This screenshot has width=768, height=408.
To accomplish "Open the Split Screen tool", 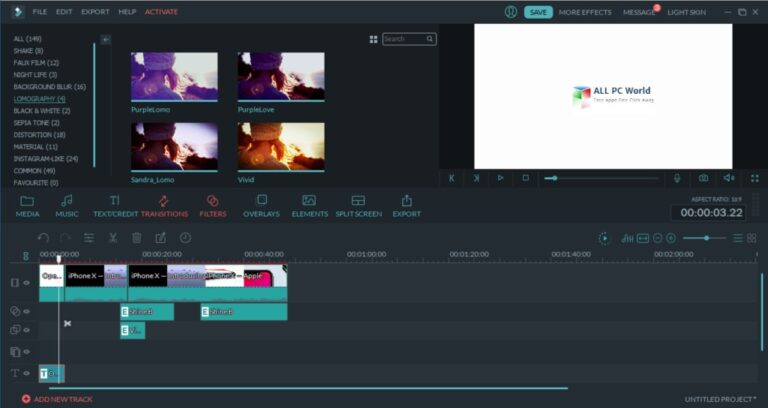I will [358, 206].
